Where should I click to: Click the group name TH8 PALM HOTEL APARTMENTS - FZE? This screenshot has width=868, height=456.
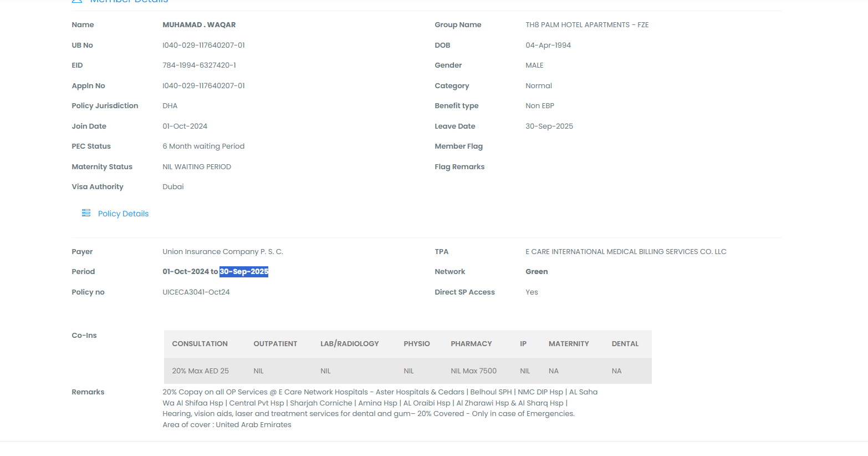tap(587, 25)
